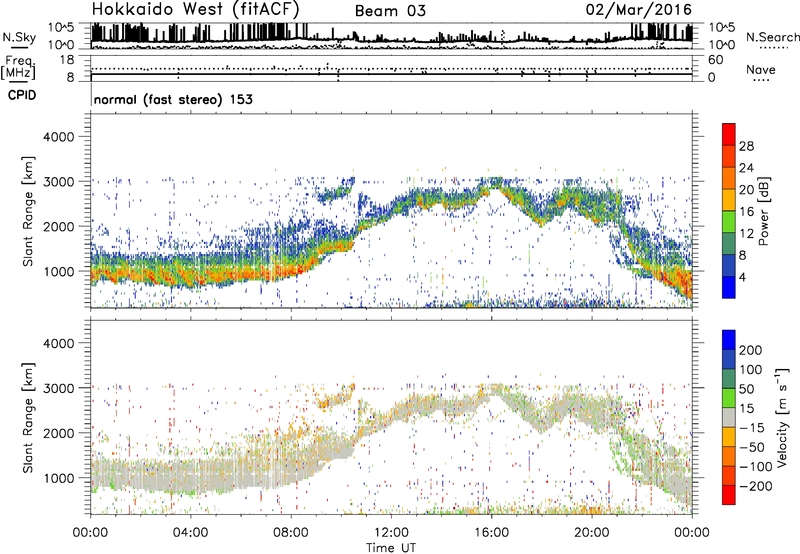Screen dimensions: 800x554
Task: Click the "N.Sky" legend label
Action: tap(19, 37)
